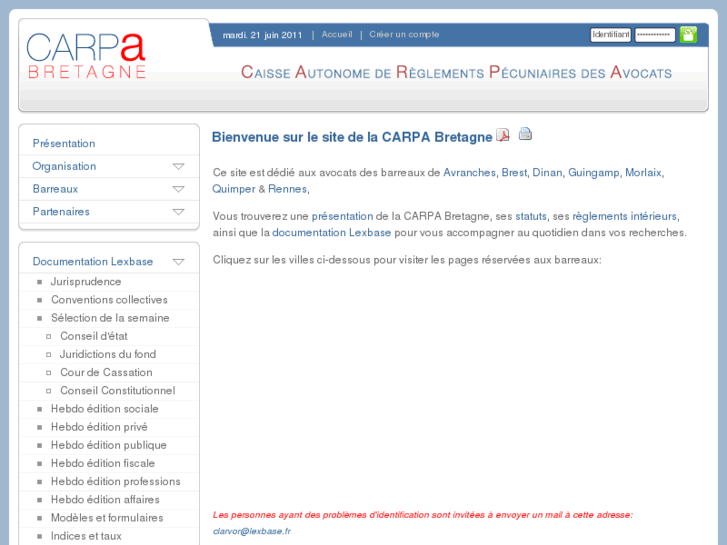The height and width of the screenshot is (545, 727).
Task: Follow the statuts link
Action: (531, 216)
